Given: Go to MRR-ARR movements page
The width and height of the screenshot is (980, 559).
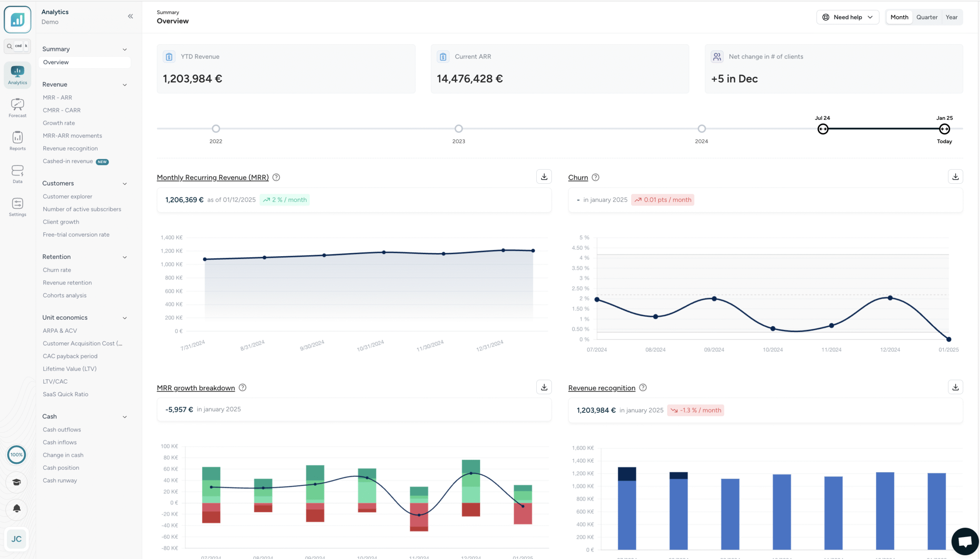Looking at the screenshot, I should pos(72,136).
